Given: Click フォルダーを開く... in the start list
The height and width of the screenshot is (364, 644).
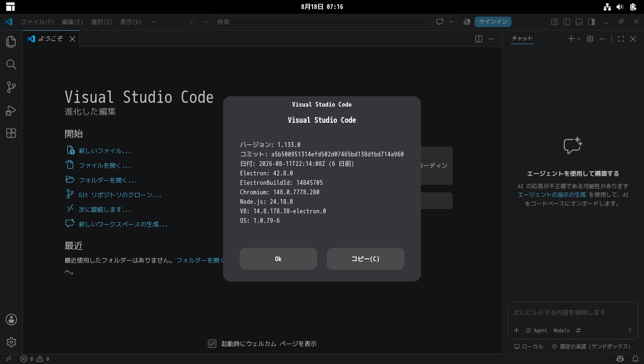Looking at the screenshot, I should point(107,181).
